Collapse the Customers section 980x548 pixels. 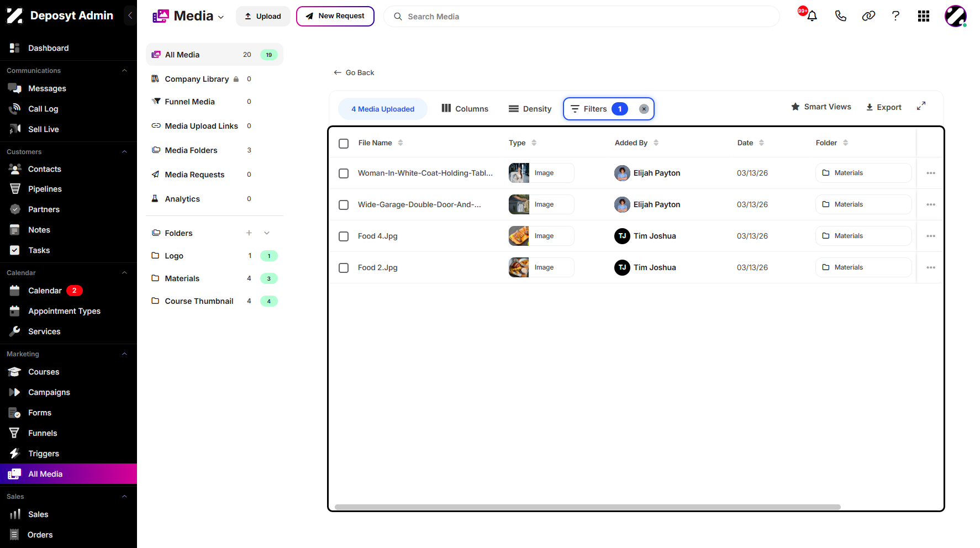click(x=124, y=152)
